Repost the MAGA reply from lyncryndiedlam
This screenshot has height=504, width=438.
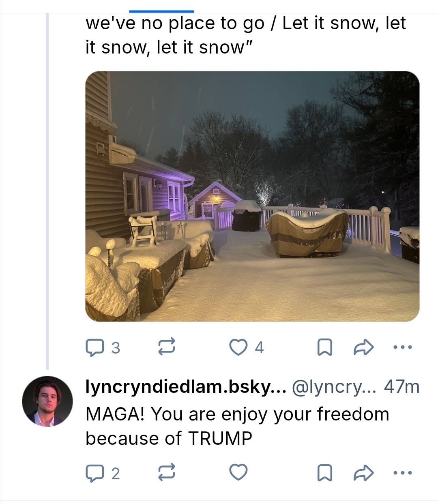[x=166, y=473]
